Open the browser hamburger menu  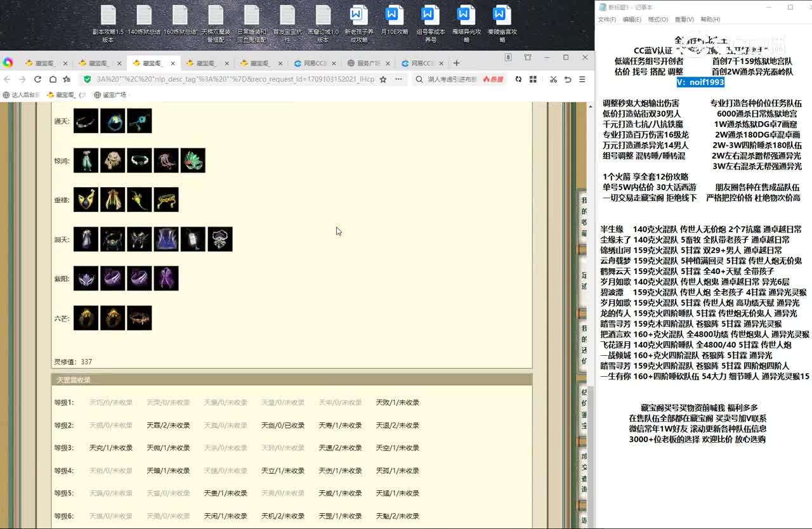pyautogui.click(x=582, y=79)
